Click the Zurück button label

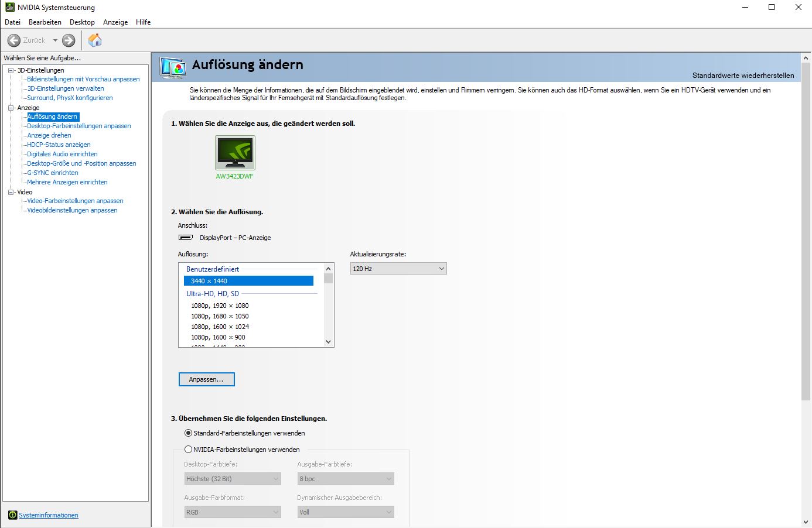34,40
